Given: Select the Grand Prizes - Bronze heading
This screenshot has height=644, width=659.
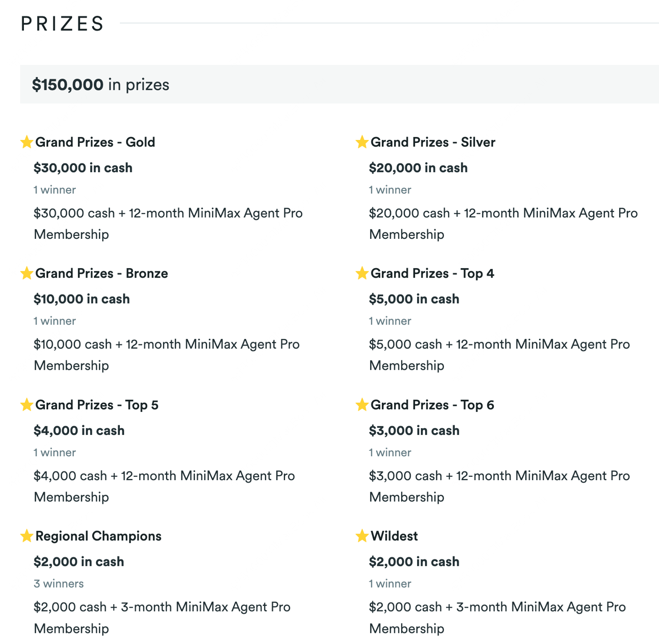Looking at the screenshot, I should coord(102,273).
